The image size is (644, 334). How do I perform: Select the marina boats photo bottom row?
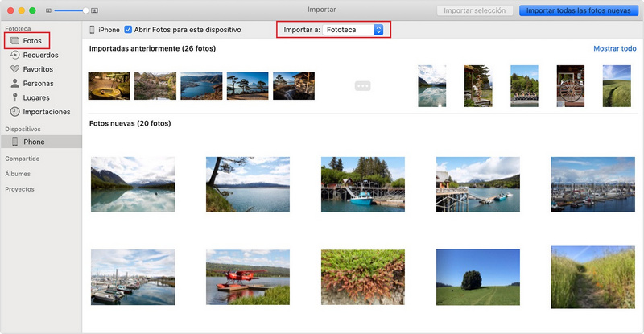click(133, 278)
